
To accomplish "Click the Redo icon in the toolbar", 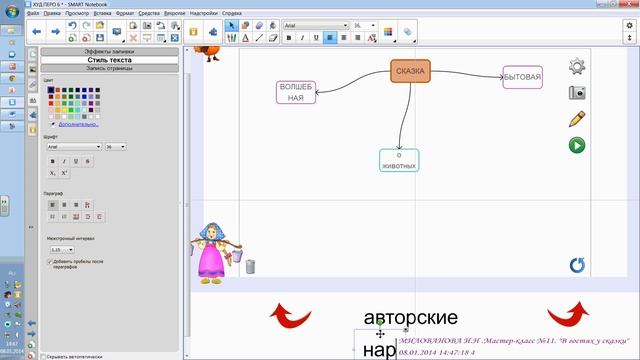I will tap(86, 25).
